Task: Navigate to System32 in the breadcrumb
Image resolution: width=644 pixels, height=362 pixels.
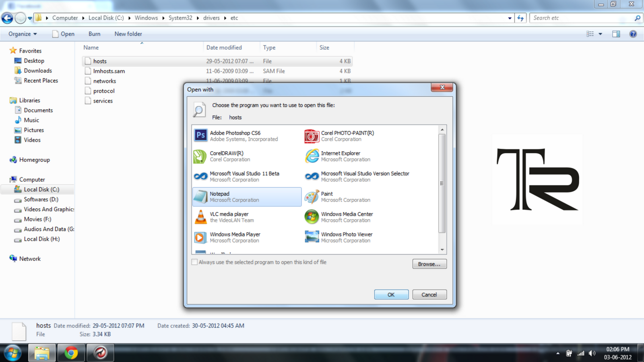Action: (180, 18)
